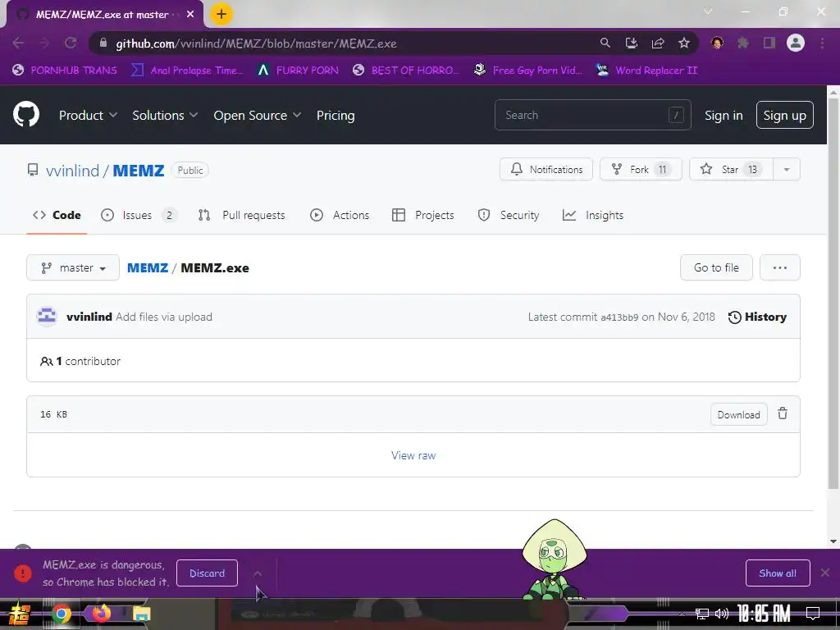Click the taskbar volume speaker icon

pyautogui.click(x=722, y=614)
